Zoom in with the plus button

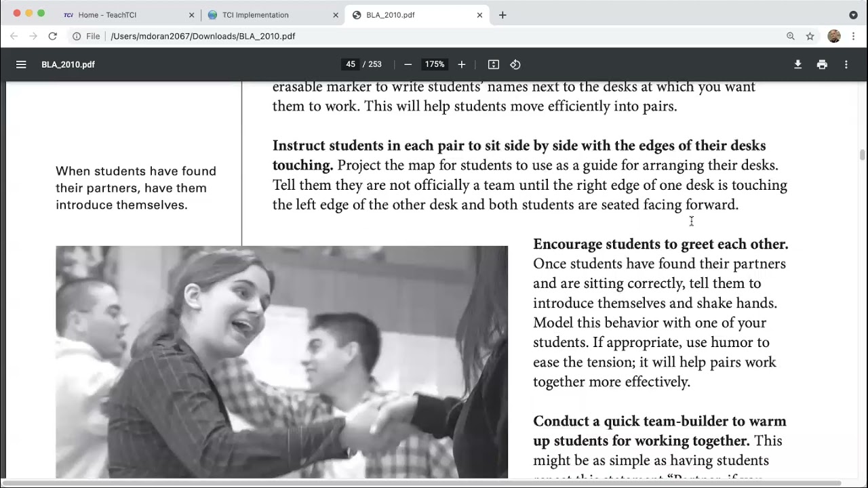[x=462, y=64]
